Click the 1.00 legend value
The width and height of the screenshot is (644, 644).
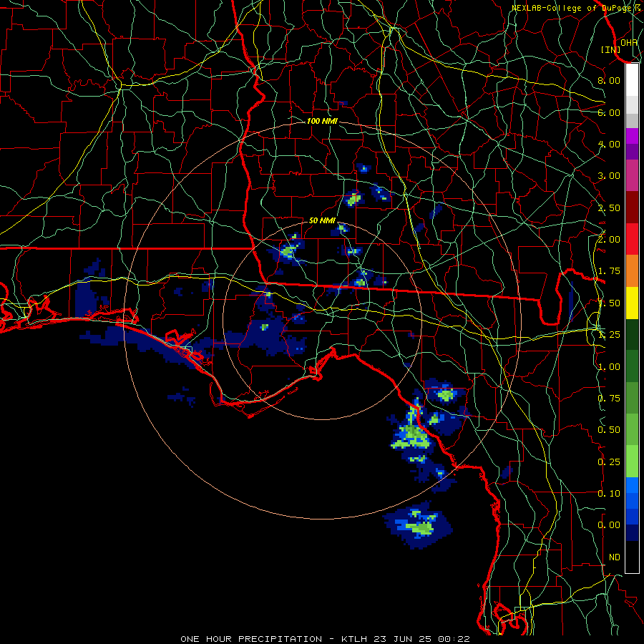tap(609, 367)
